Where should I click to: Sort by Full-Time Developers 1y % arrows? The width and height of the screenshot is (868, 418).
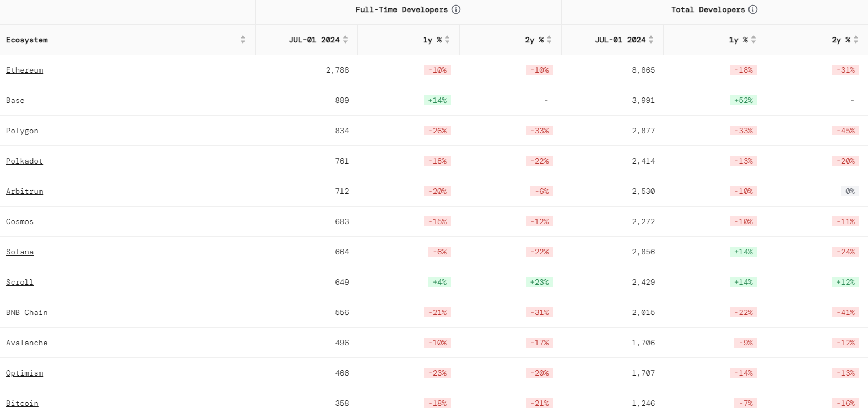447,40
